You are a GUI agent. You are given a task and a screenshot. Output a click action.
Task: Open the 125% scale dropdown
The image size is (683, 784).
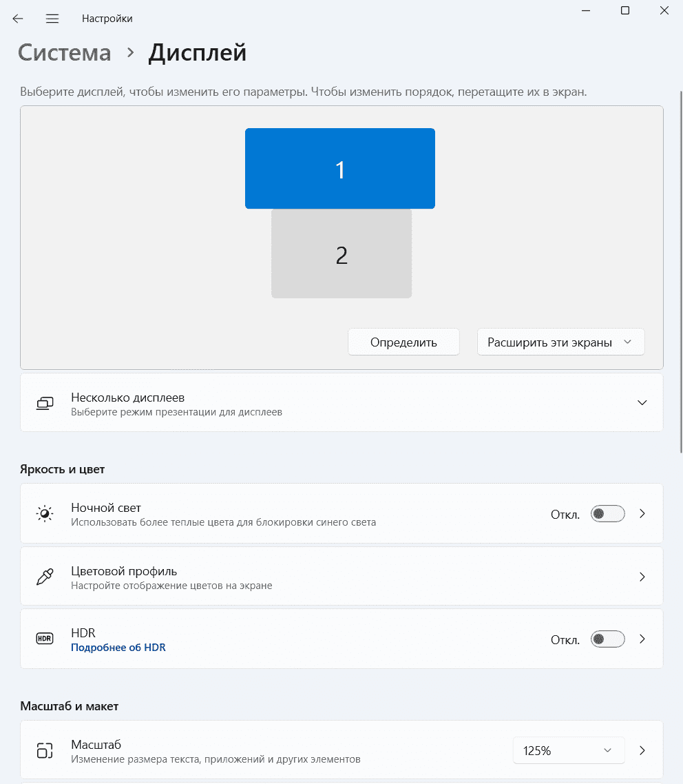568,750
